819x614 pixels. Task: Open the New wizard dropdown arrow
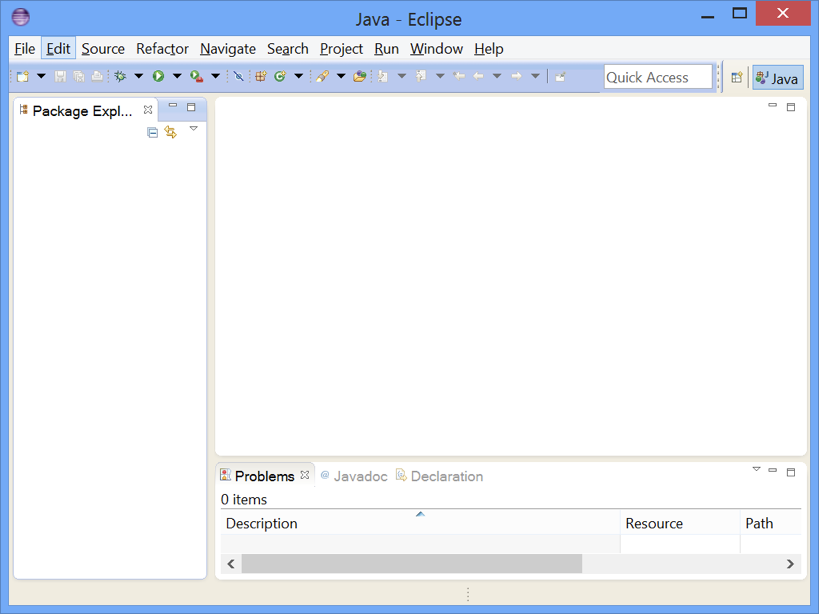pos(41,76)
